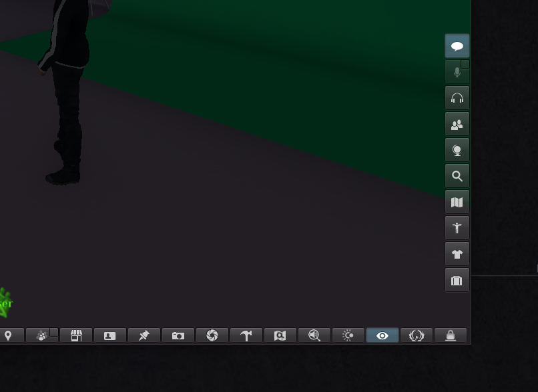Viewport: 538px width, 392px height.
Task: Open Search with the magnifying glass
Action: pyautogui.click(x=457, y=176)
